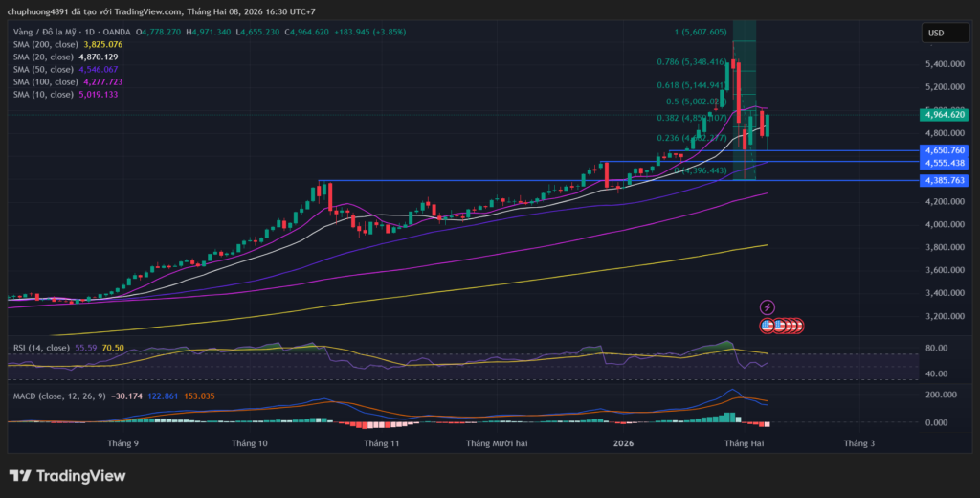Click the 4,555.438 horizontal line price label
The image size is (980, 498).
point(944,163)
